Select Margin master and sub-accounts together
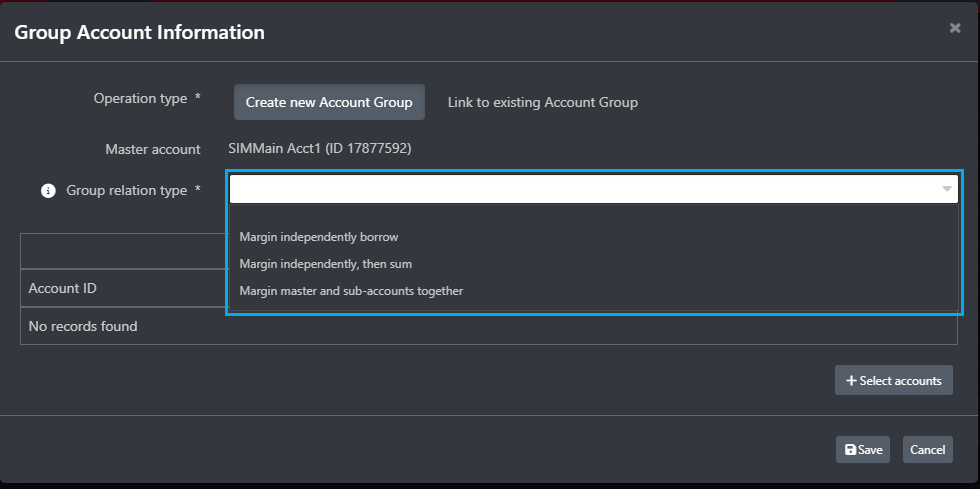This screenshot has width=980, height=489. point(351,291)
